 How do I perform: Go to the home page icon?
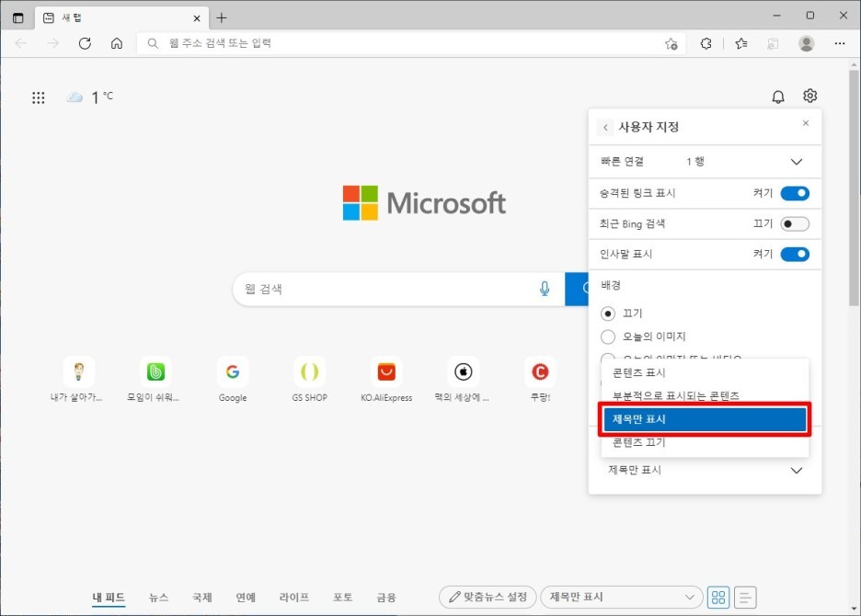pos(117,43)
